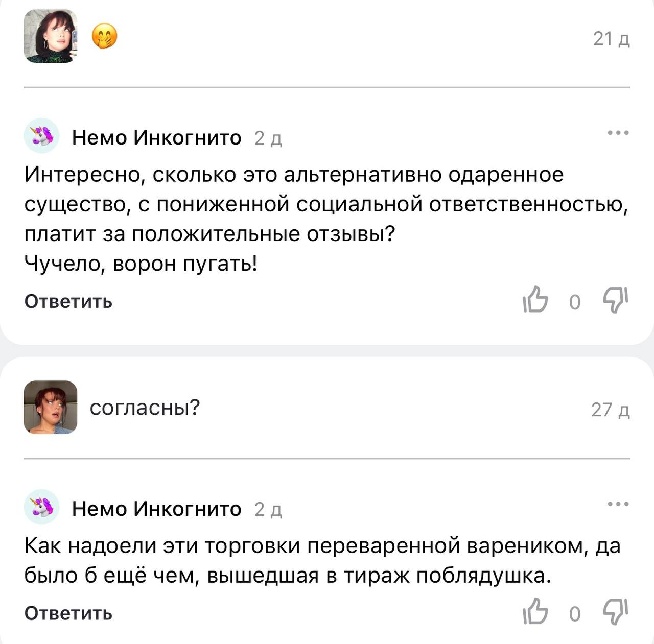Click unicorn avatar beside the 'Интересно, сколько' comment
The height and width of the screenshot is (644, 654).
41,136
